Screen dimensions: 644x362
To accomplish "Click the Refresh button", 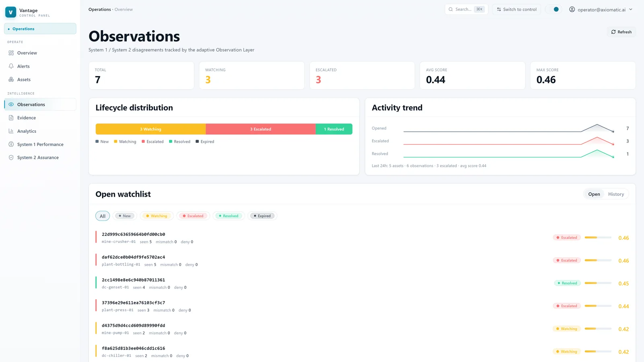I will tap(621, 32).
